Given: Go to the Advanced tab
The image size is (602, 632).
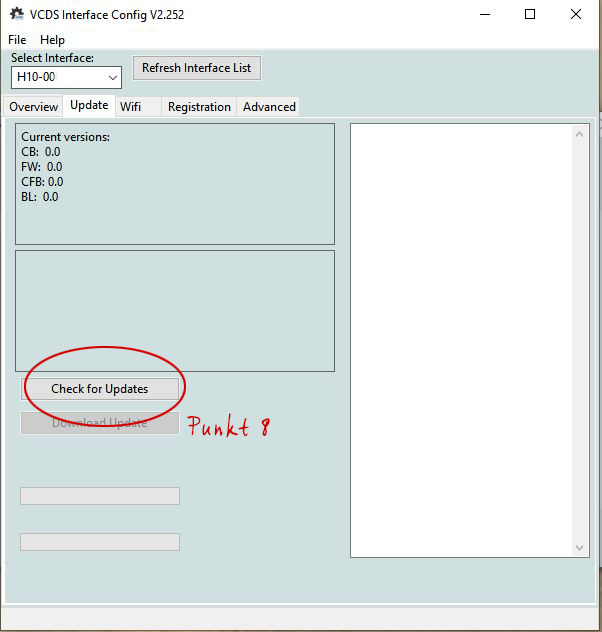Looking at the screenshot, I should coord(269,107).
